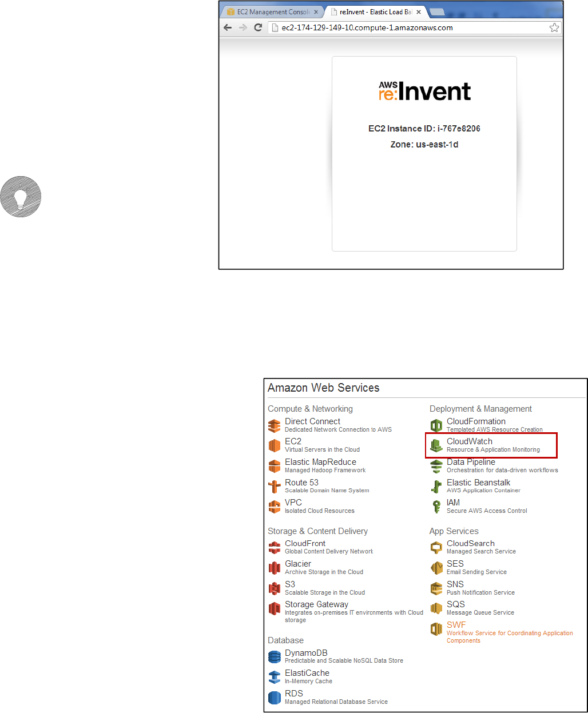Click the ElastiCache service icon
Viewport: 588px width, 713px height.
[x=275, y=677]
